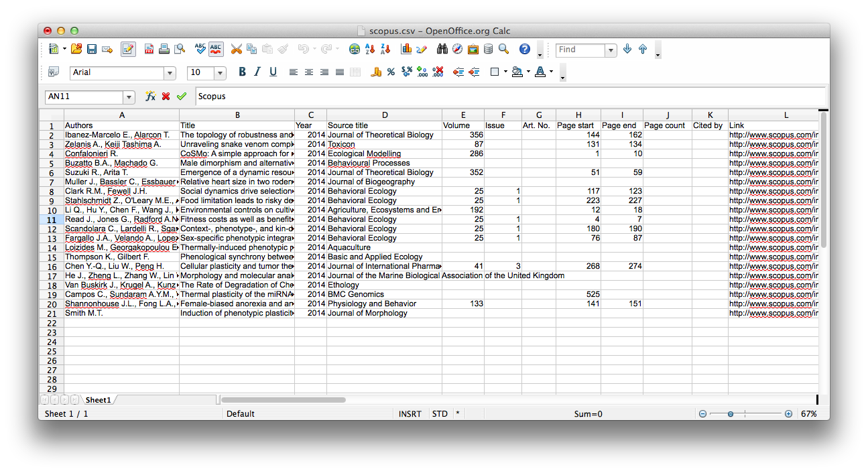The width and height of the screenshot is (868, 473).
Task: Save the document with floppy icon
Action: tap(91, 49)
